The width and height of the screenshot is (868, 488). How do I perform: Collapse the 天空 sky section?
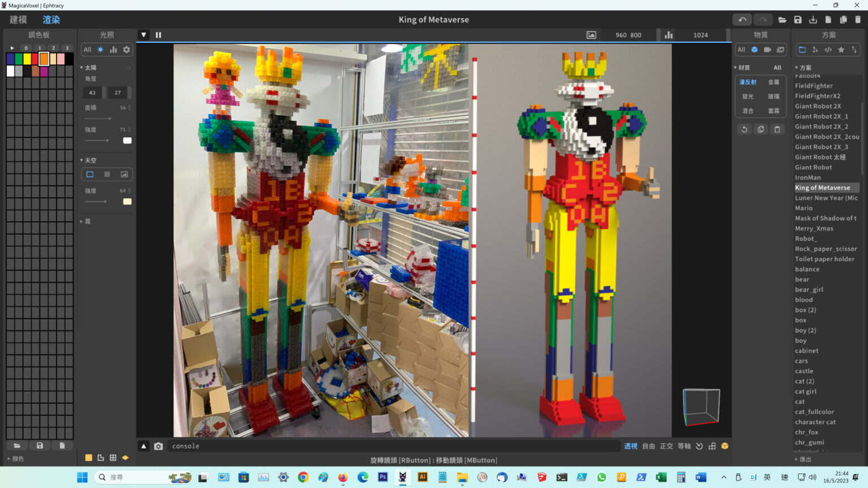(x=81, y=160)
